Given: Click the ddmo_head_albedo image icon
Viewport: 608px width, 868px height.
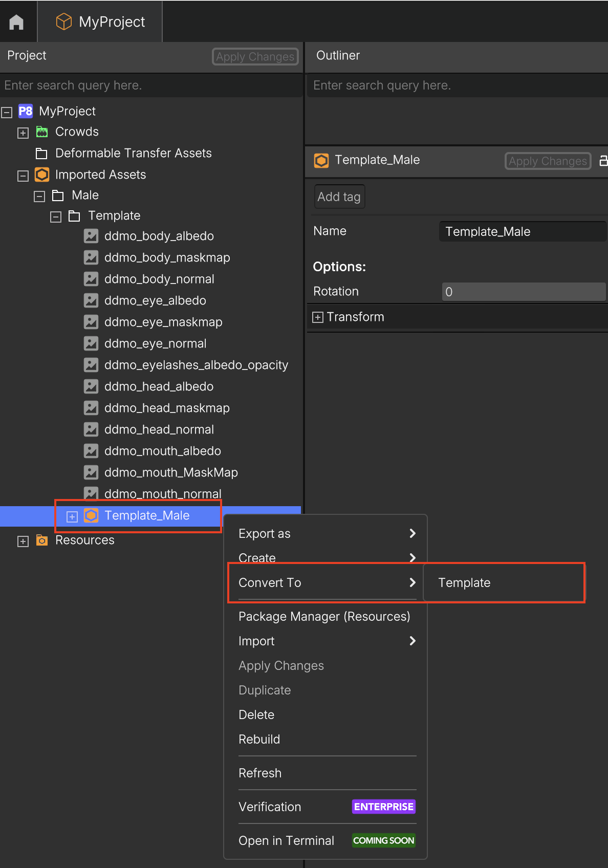Looking at the screenshot, I should tap(91, 386).
